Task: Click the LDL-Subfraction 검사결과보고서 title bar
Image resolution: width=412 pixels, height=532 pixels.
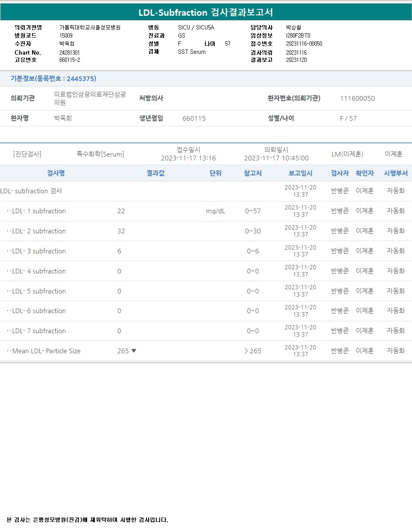Action: 206,12
